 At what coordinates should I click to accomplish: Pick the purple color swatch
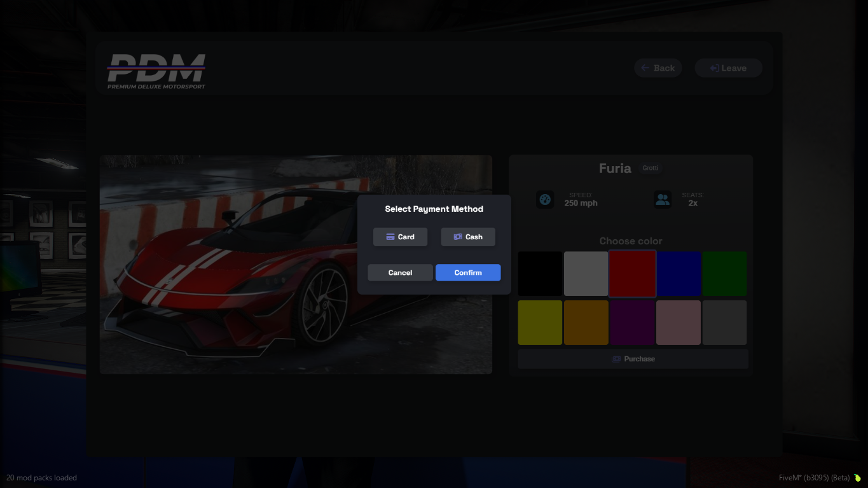click(x=633, y=323)
